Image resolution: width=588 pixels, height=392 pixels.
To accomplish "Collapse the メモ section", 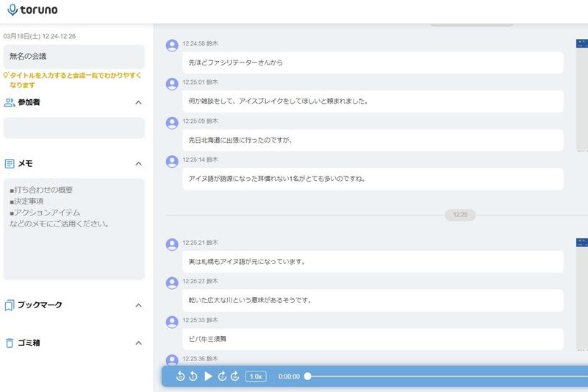I will pyautogui.click(x=138, y=163).
